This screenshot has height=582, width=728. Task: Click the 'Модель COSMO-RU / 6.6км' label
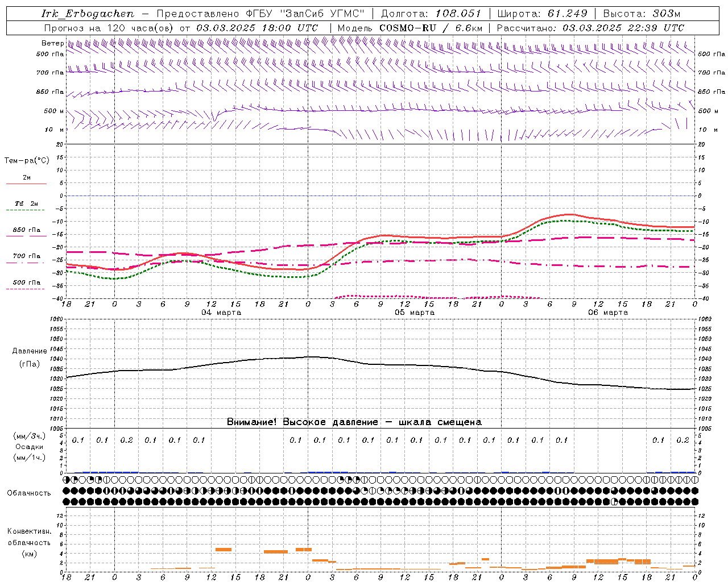click(x=409, y=28)
